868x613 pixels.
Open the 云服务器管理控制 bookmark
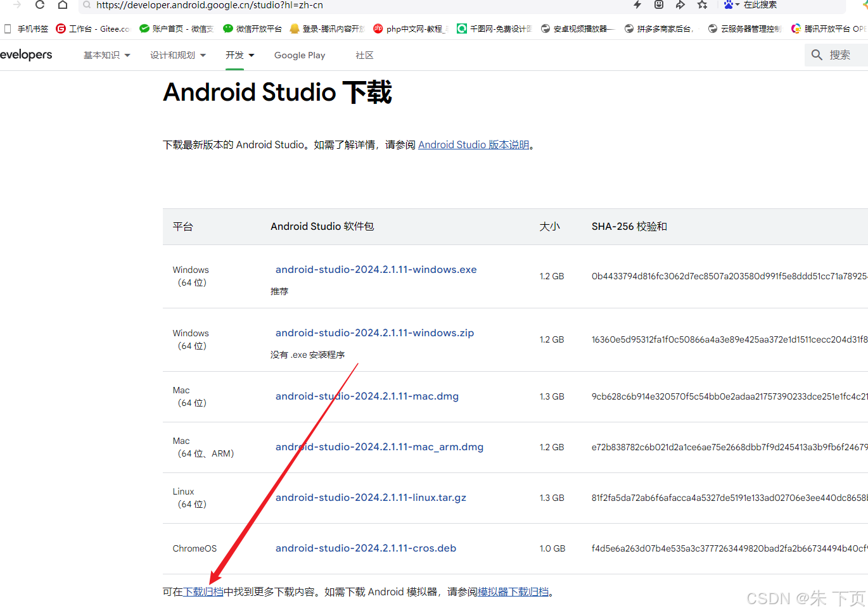744,28
